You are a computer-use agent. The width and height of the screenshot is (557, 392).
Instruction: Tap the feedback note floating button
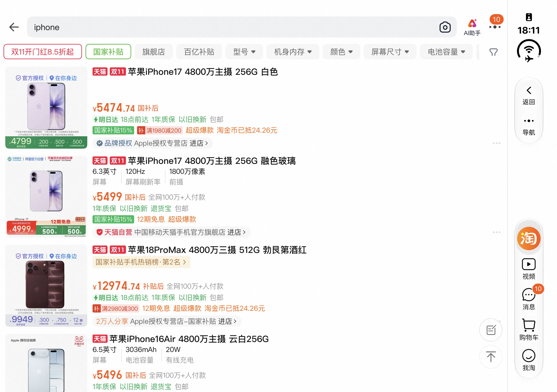(491, 330)
